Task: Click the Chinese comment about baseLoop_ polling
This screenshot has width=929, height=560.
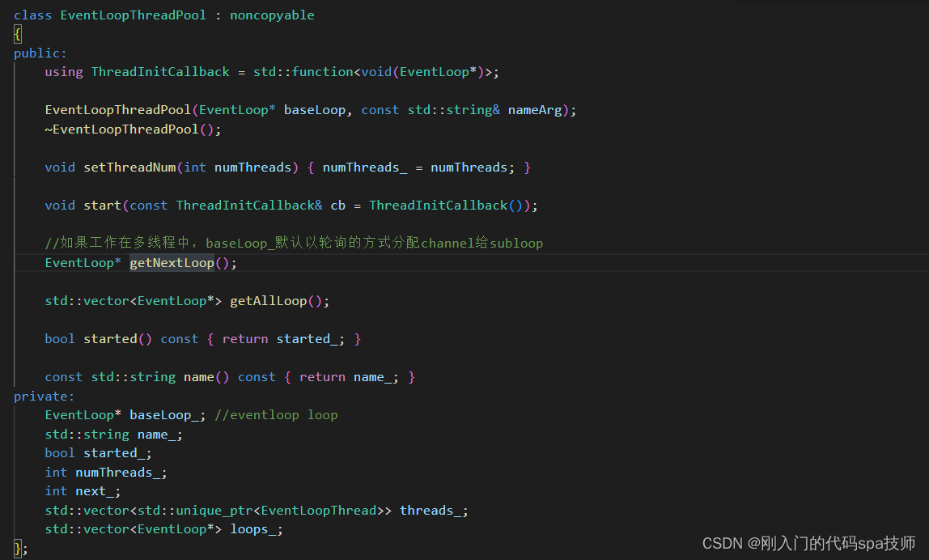Action: pyautogui.click(x=294, y=243)
